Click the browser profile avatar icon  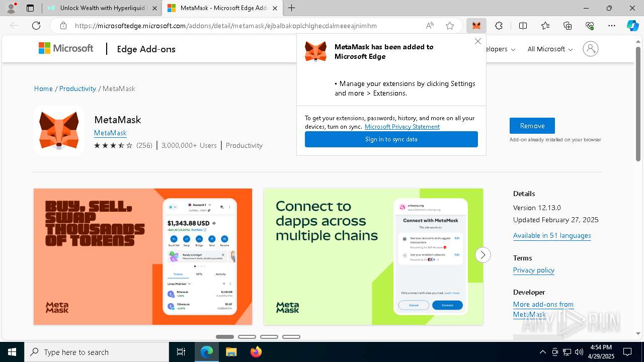(x=11, y=8)
